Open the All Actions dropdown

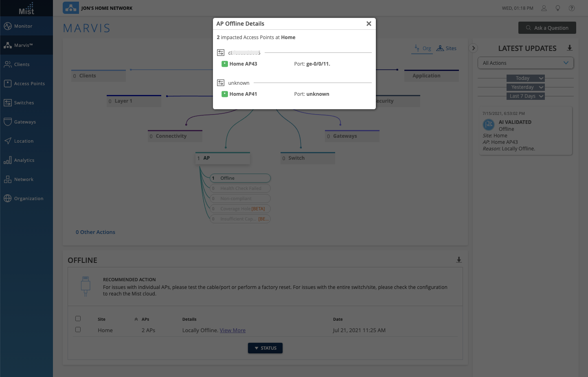[525, 63]
